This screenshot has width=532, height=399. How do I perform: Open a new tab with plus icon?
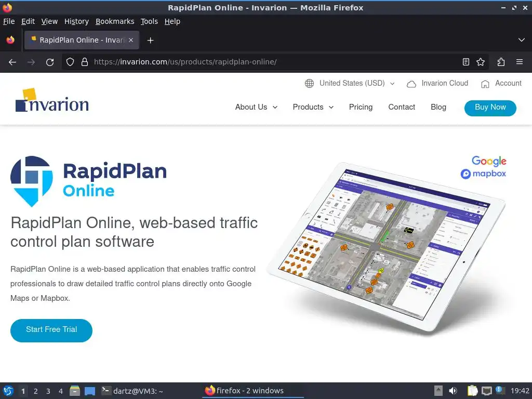[x=150, y=41]
